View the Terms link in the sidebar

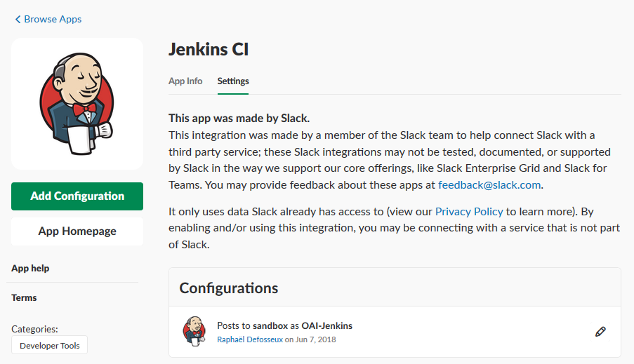pyautogui.click(x=24, y=298)
